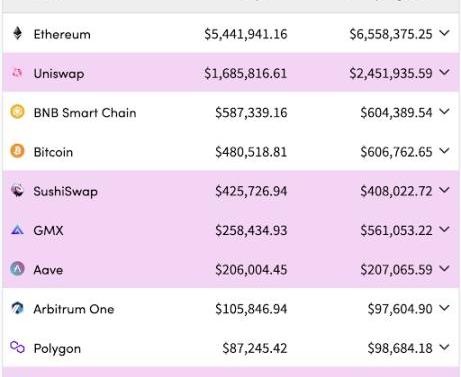Image resolution: width=461 pixels, height=377 pixels.
Task: Click the orange Bitcoin logo icon
Action: tap(17, 151)
